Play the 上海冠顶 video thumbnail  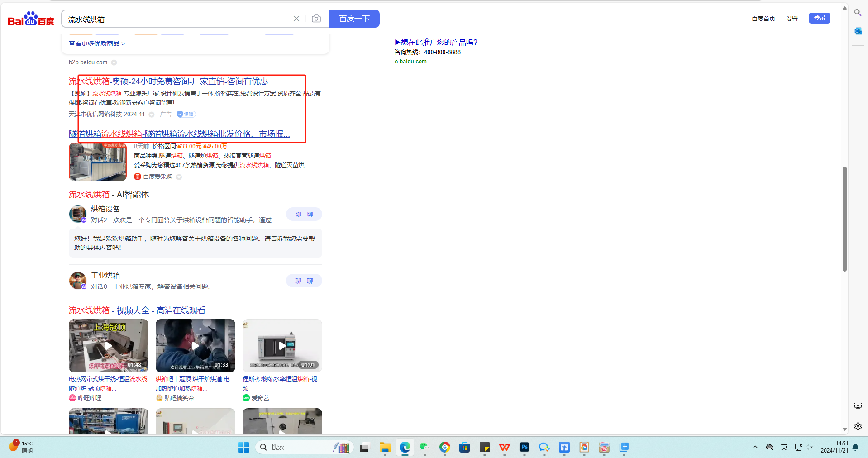click(x=109, y=345)
